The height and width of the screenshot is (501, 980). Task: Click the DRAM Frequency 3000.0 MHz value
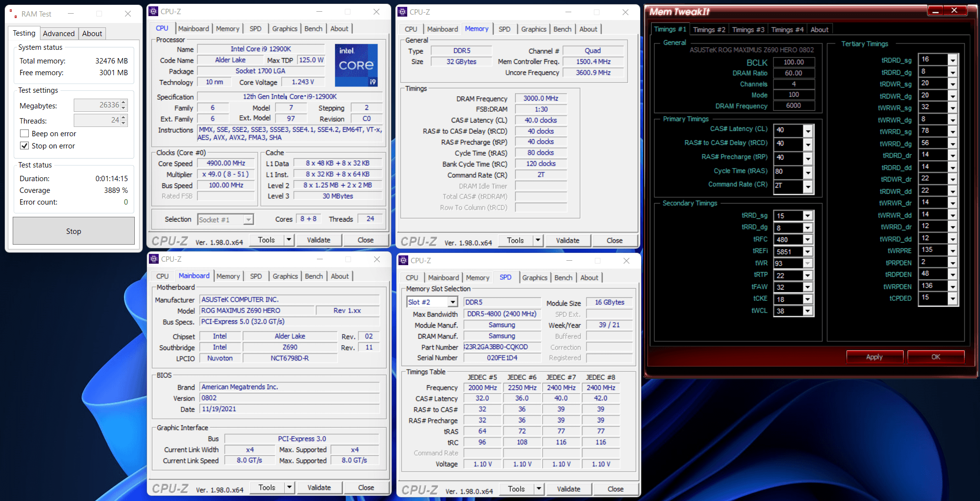tap(541, 98)
